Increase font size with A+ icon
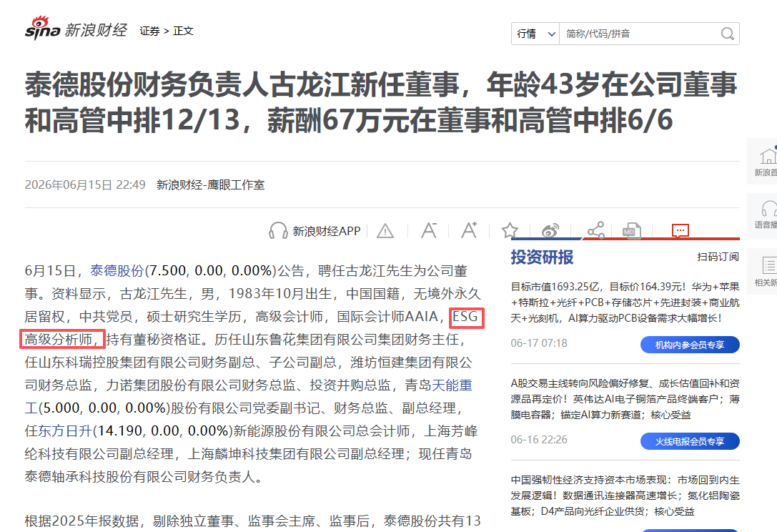 coord(469,230)
